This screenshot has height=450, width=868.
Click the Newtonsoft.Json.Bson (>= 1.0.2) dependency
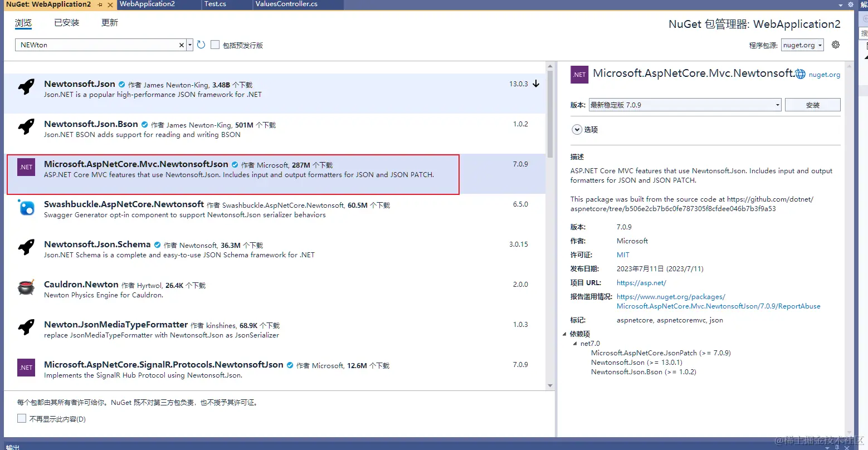[643, 372]
